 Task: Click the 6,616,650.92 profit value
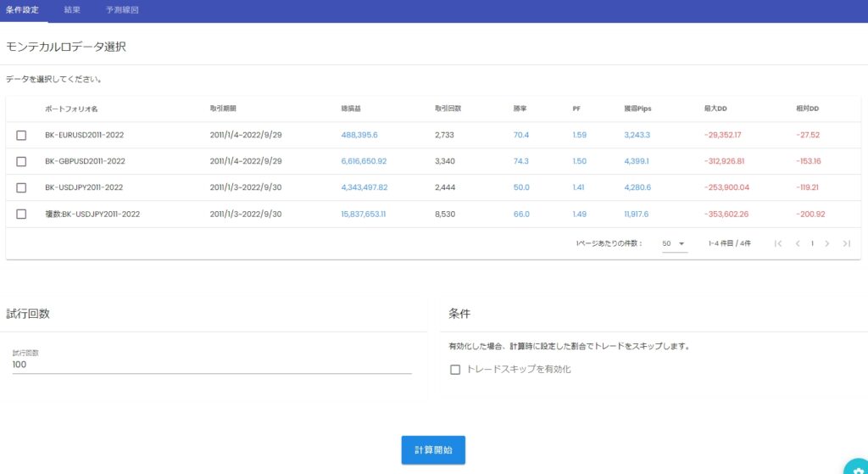pyautogui.click(x=364, y=162)
